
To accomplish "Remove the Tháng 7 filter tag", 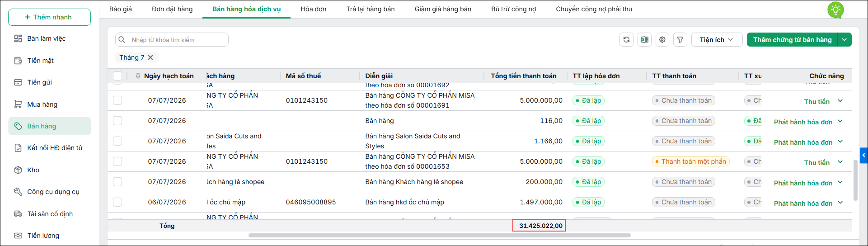I will tap(150, 57).
